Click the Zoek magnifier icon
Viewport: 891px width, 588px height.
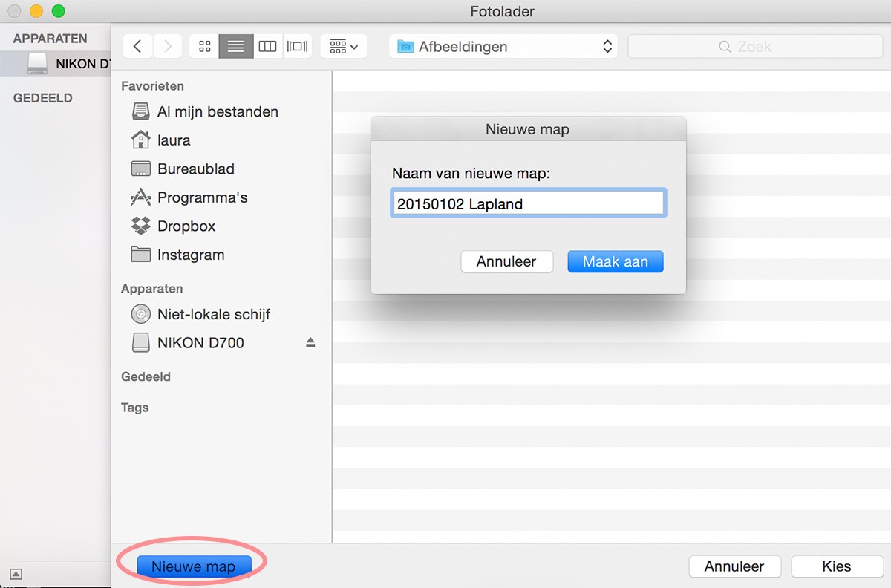click(x=724, y=46)
